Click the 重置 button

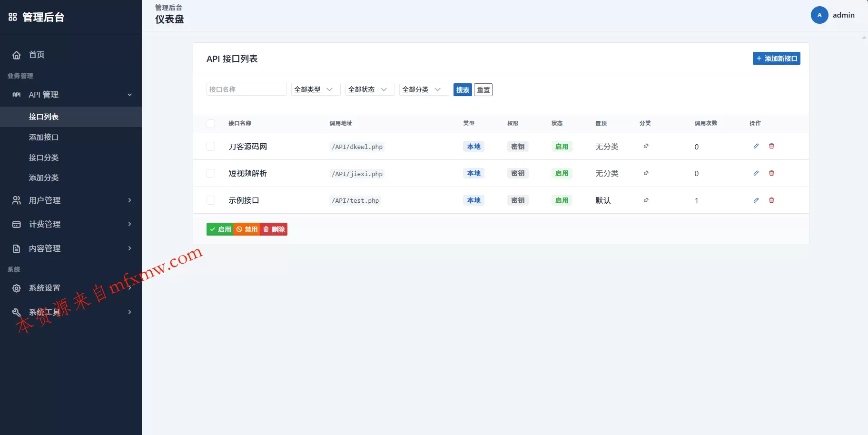click(x=483, y=89)
